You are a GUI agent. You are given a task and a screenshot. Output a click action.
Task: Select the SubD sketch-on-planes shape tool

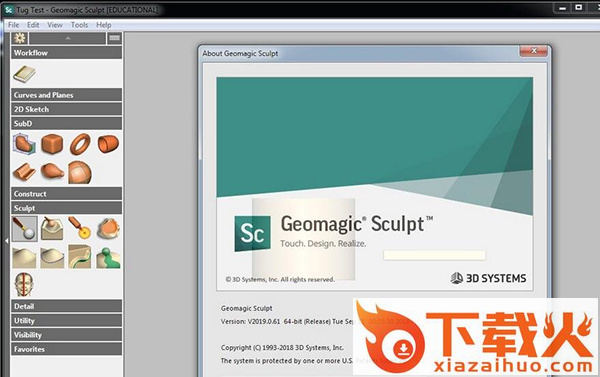coord(24,144)
